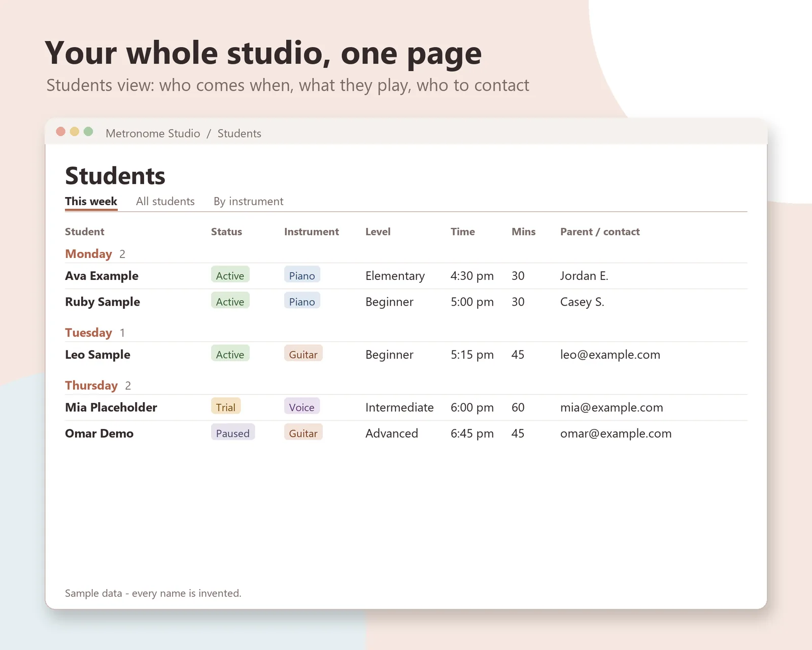The height and width of the screenshot is (650, 812).
Task: Click the leo@example.com contact
Action: coord(610,354)
